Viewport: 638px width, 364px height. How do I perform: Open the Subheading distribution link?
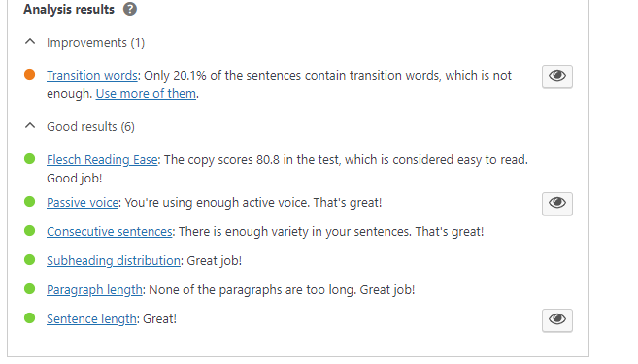tap(114, 261)
